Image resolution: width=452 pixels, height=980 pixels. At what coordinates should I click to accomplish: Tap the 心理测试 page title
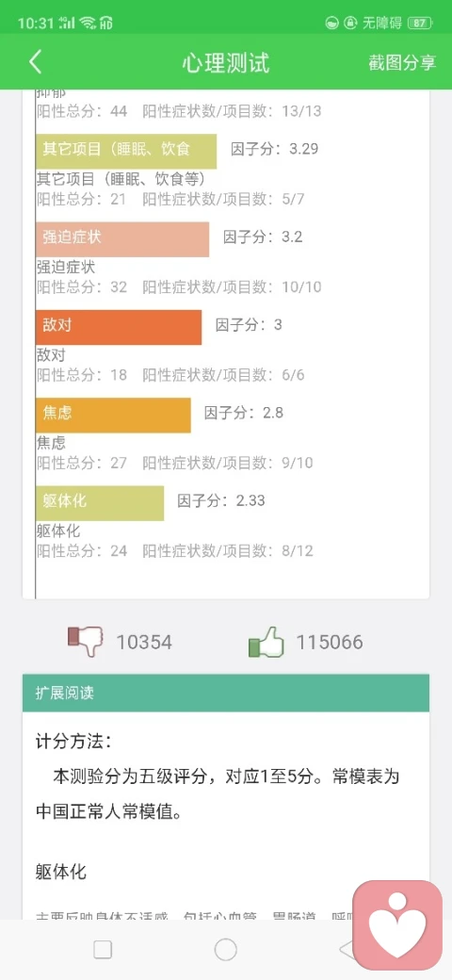point(226,63)
